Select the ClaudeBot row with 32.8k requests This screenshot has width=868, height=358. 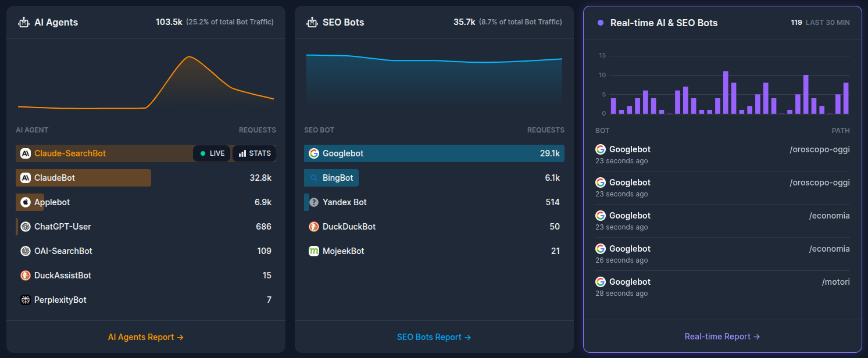pos(146,178)
